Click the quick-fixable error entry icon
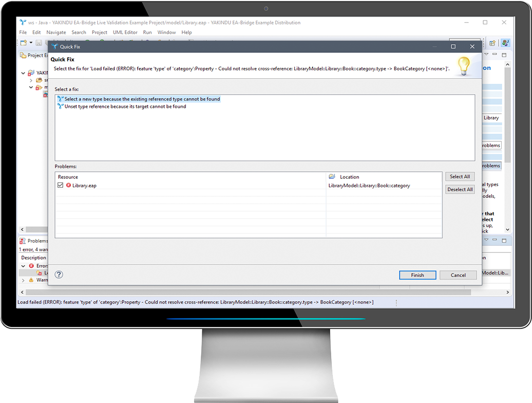The image size is (532, 403). [39, 273]
